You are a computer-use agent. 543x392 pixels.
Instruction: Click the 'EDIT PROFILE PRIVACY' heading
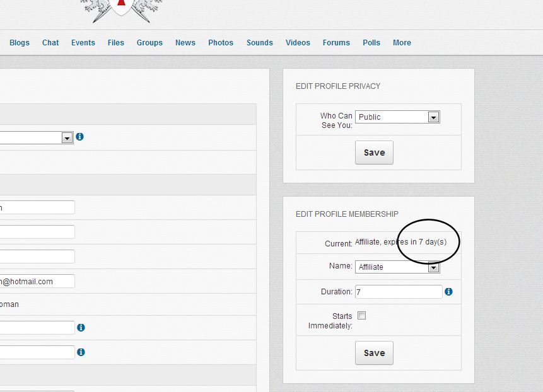coord(338,86)
